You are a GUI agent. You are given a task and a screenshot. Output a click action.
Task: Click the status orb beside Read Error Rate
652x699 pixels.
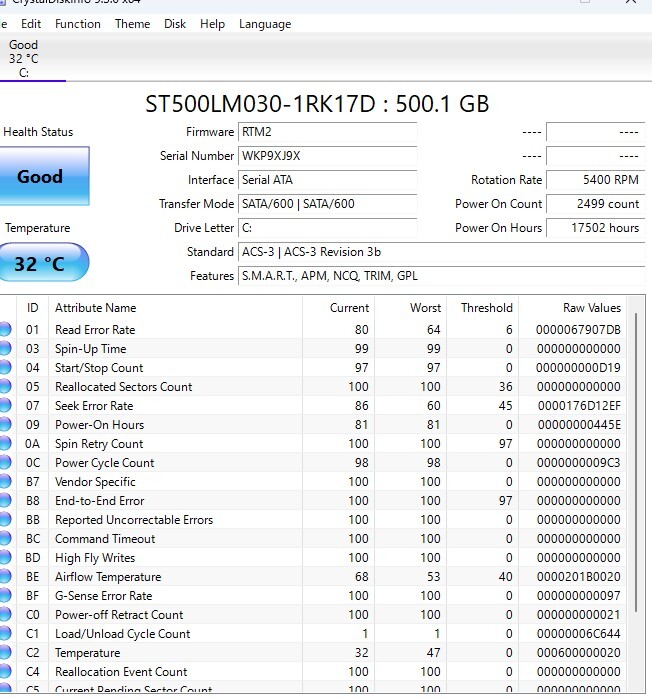(x=4, y=330)
